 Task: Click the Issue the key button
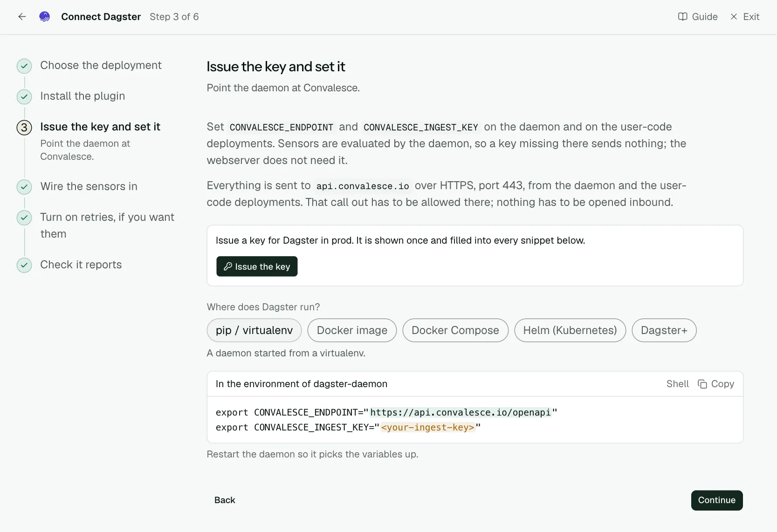[x=257, y=266]
